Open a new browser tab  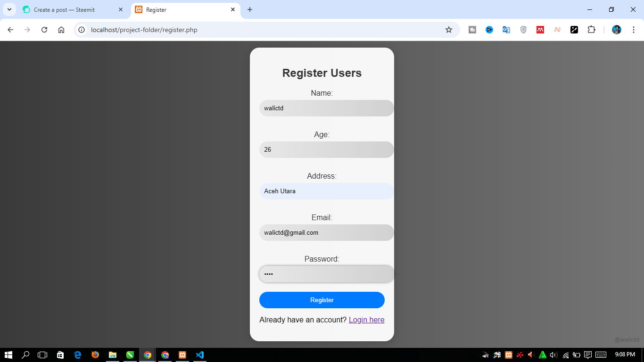tap(250, 9)
